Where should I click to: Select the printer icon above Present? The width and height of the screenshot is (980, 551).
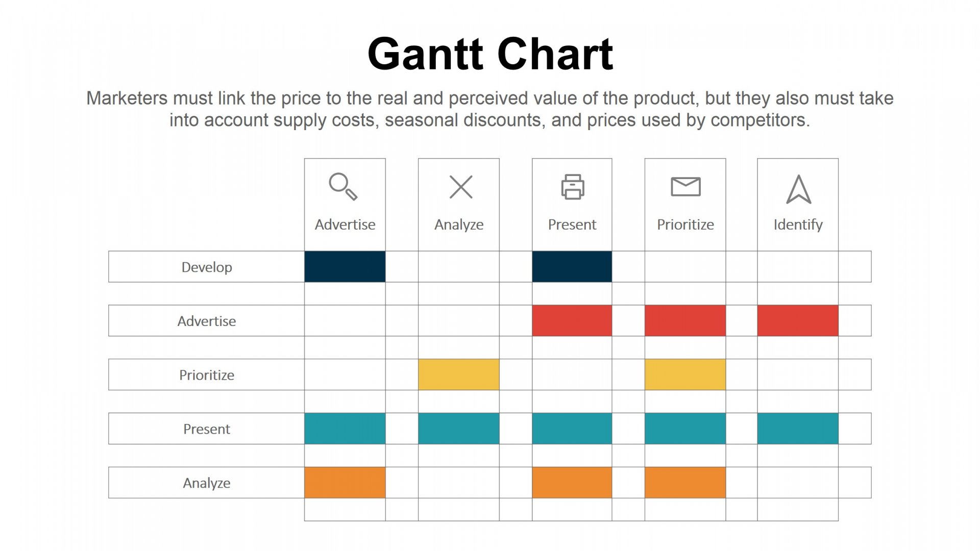point(573,187)
